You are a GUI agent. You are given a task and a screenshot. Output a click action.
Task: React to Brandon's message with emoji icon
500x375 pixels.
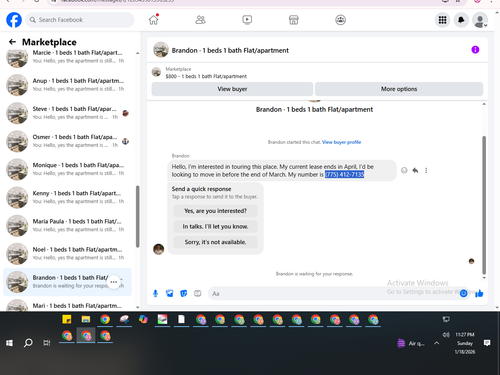[x=404, y=170]
